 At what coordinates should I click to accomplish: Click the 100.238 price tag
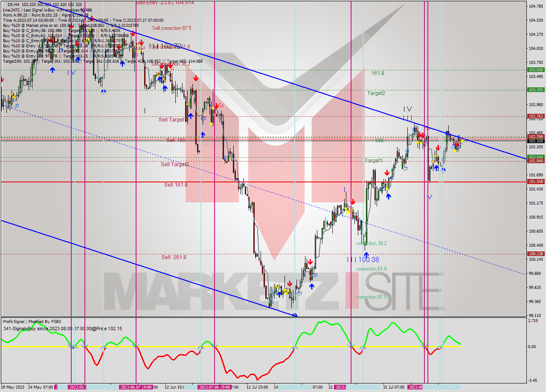(536, 254)
